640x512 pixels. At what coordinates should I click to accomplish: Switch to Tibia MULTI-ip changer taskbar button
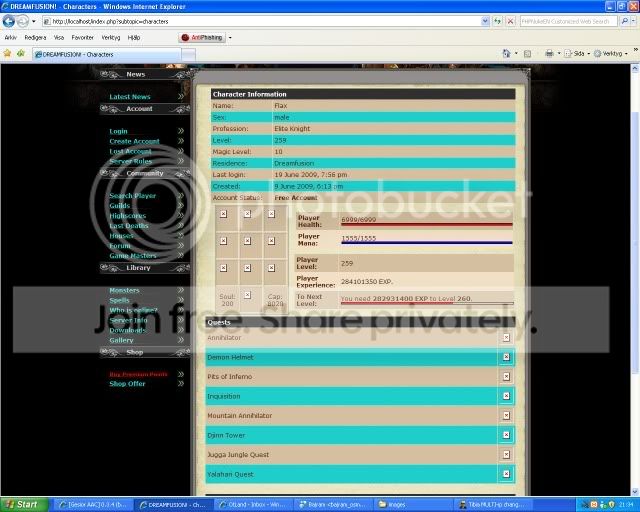pos(493,505)
